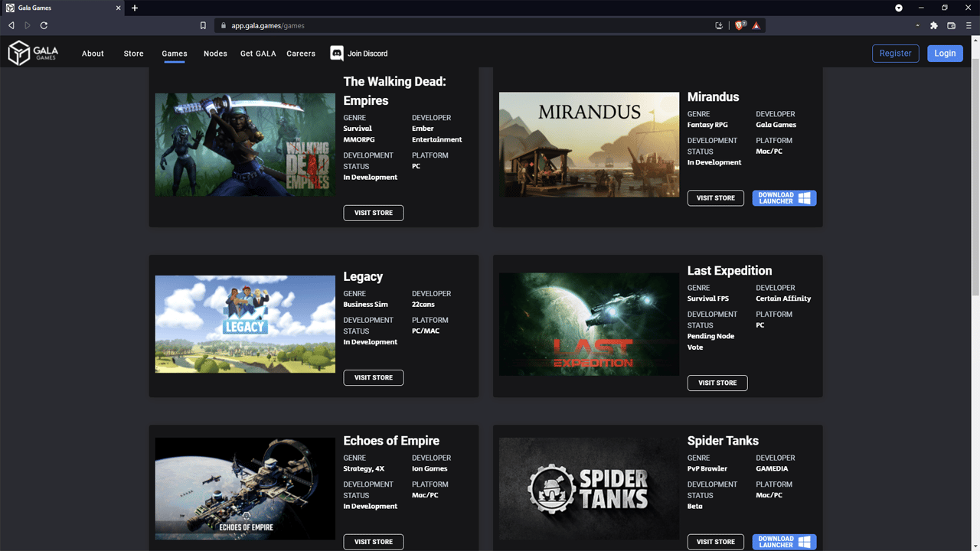
Task: Open the Brave wallet icon
Action: [952, 25]
